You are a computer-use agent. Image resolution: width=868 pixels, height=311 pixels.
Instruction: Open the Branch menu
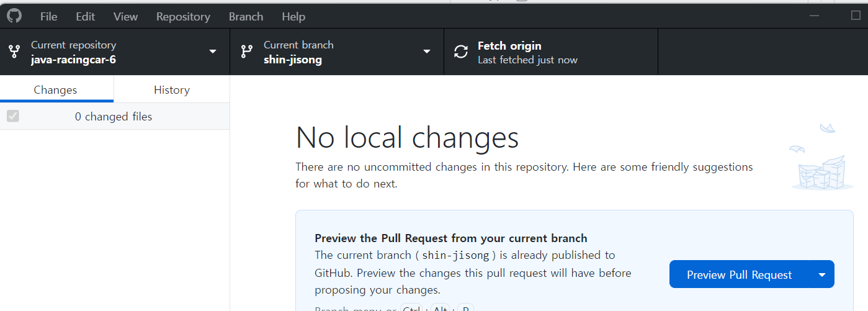246,17
